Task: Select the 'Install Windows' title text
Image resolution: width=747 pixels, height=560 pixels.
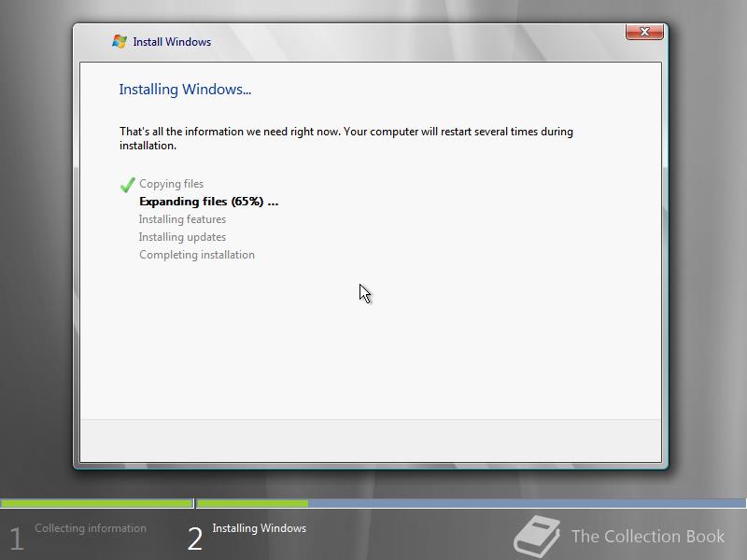Action: (x=172, y=42)
